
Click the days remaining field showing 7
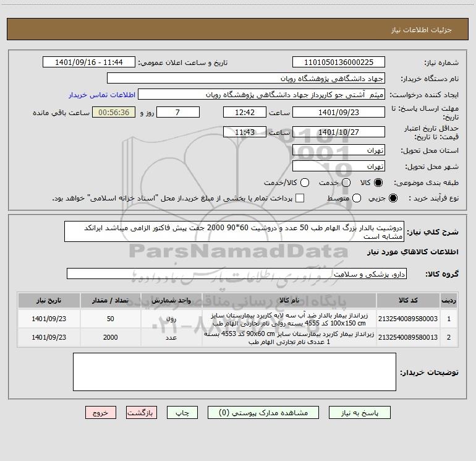178,112
